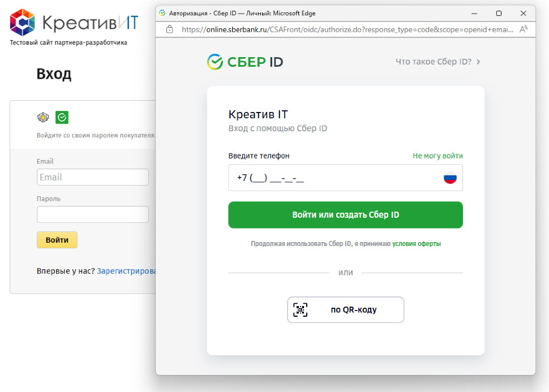Click the QR code scanner icon
Viewport: 549px width, 392px height.
tap(300, 309)
